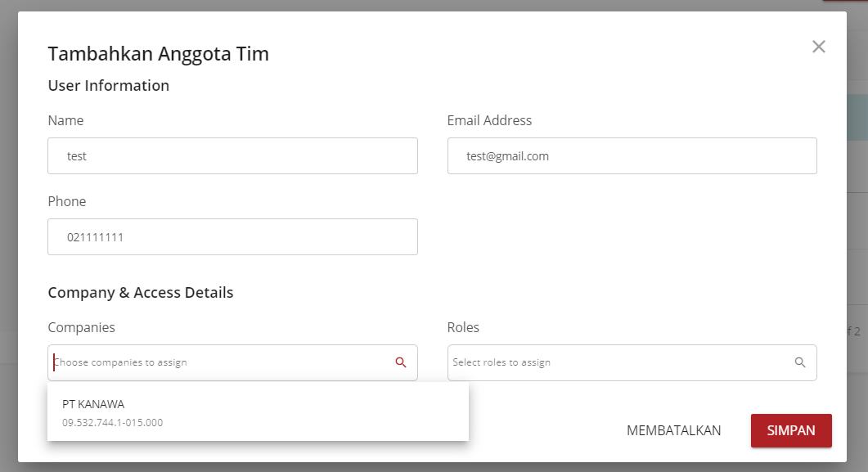
Task: Select PT KANAWA from the company list
Action: 93,403
